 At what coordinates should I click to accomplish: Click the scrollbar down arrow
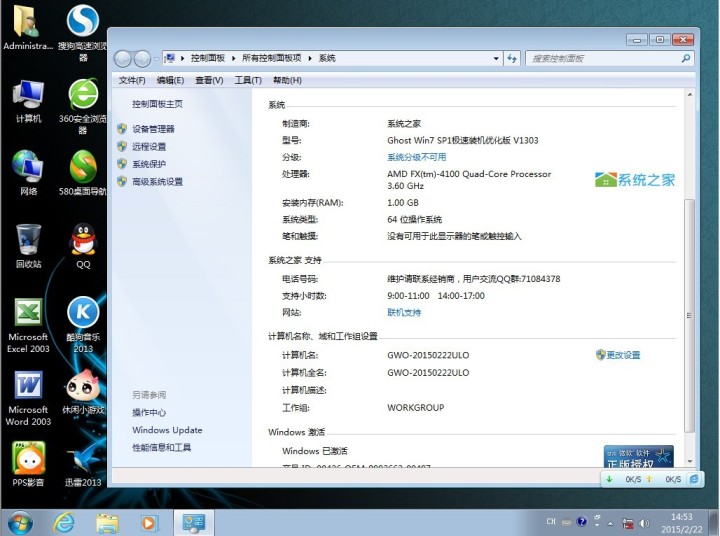690,461
